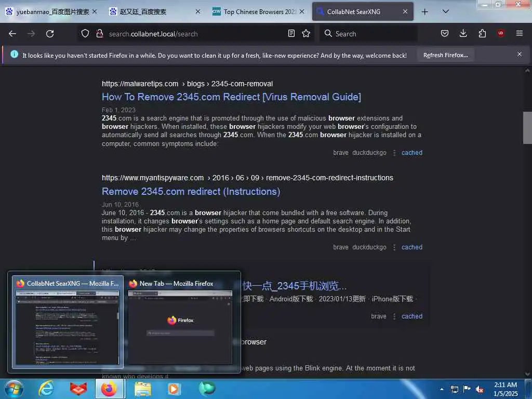Open the Extensions puzzle icon
The width and height of the screenshot is (532, 399).
(482, 33)
